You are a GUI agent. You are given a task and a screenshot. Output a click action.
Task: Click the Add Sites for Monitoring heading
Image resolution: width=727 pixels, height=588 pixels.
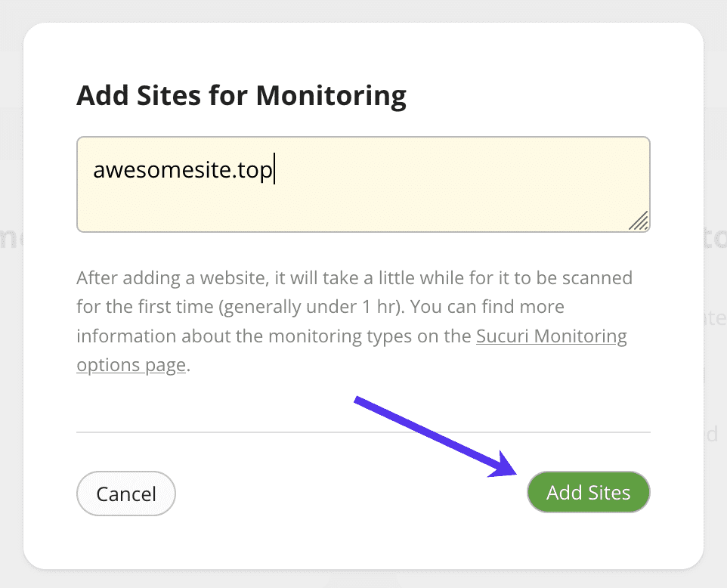pos(240,95)
